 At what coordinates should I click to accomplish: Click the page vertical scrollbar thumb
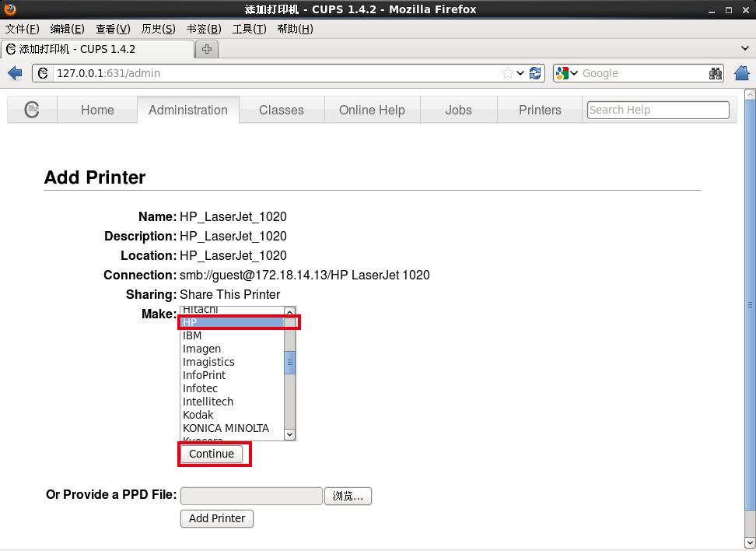[750, 305]
